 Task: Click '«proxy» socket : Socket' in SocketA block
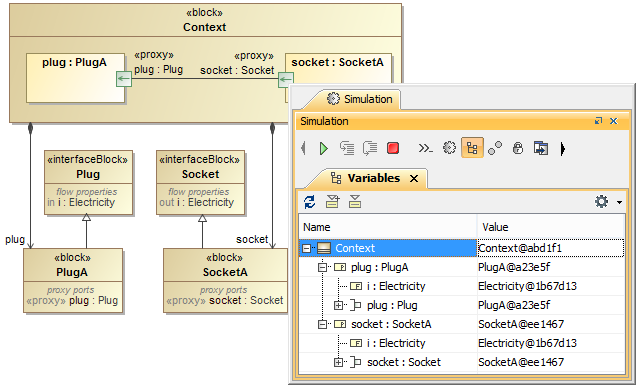(x=225, y=301)
